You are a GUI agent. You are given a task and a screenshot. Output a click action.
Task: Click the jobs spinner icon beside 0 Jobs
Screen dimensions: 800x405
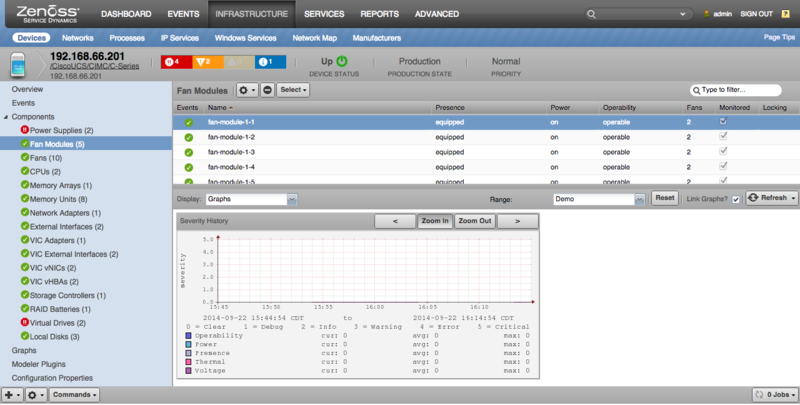click(x=760, y=394)
